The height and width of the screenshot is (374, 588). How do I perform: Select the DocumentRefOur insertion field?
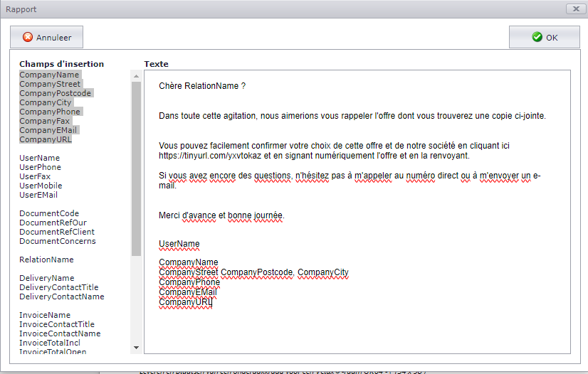(53, 223)
